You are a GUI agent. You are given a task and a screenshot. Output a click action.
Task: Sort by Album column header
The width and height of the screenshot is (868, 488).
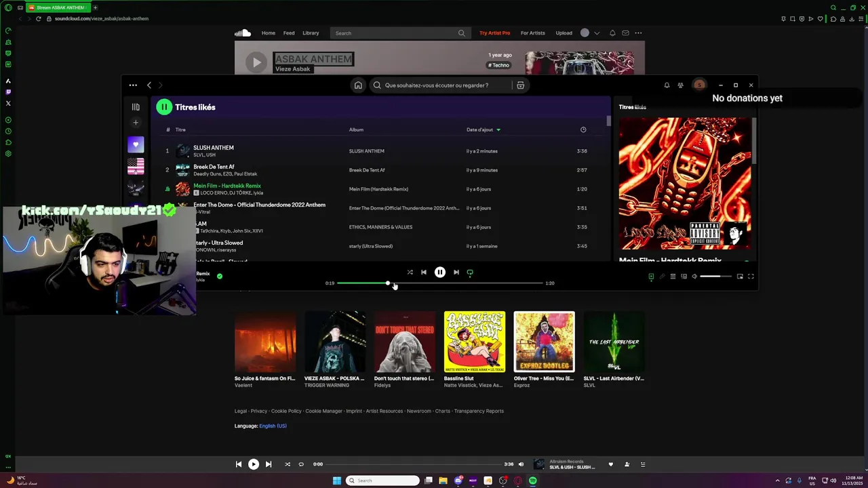[356, 129]
